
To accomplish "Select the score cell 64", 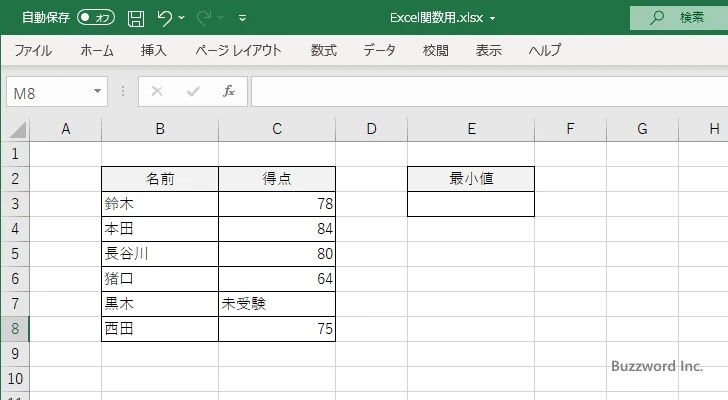I will pos(277,279).
